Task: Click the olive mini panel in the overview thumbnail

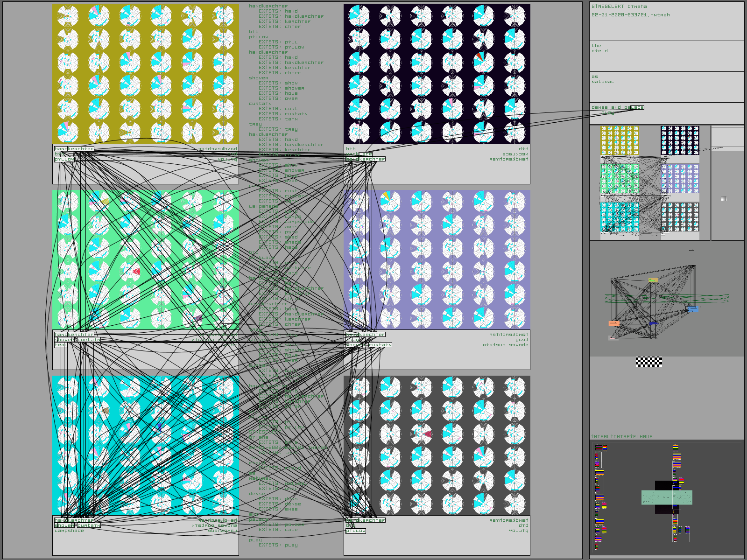Action: (619, 140)
